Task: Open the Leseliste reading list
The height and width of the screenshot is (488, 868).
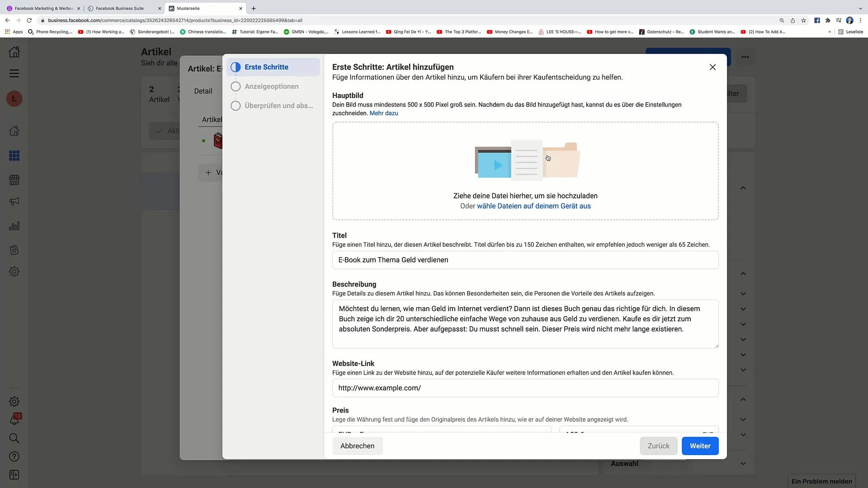Action: click(851, 32)
